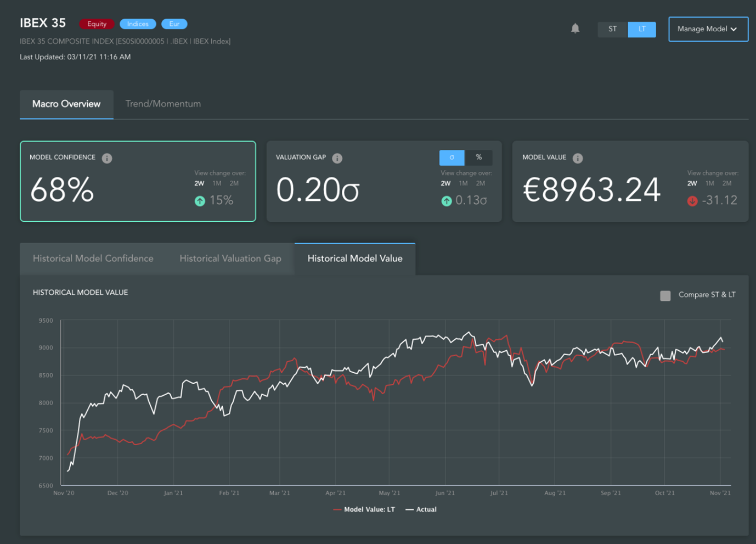The width and height of the screenshot is (756, 544).
Task: Open info icon beside Model Value
Action: [x=578, y=158]
